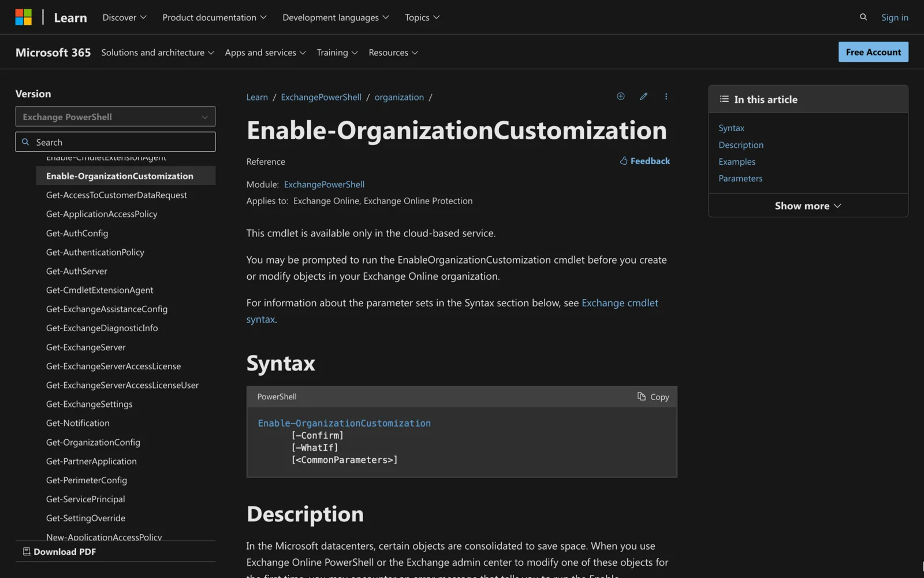This screenshot has height=578, width=924.
Task: Open the Resources dropdown
Action: point(393,53)
